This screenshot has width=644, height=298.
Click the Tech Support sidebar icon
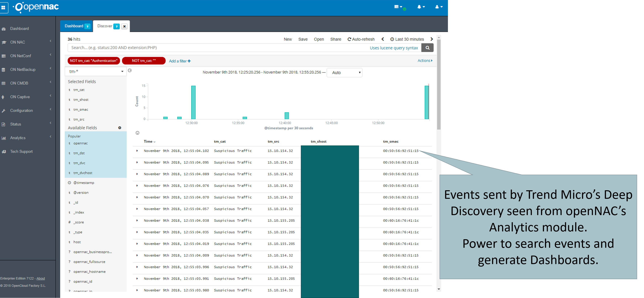[x=3, y=152]
